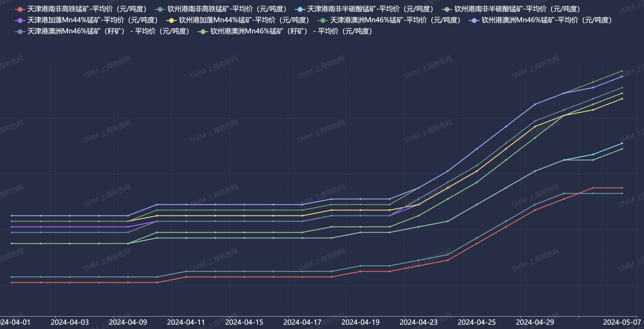Click the legend marker for 钦州港南非高铁锰矿

160,9
